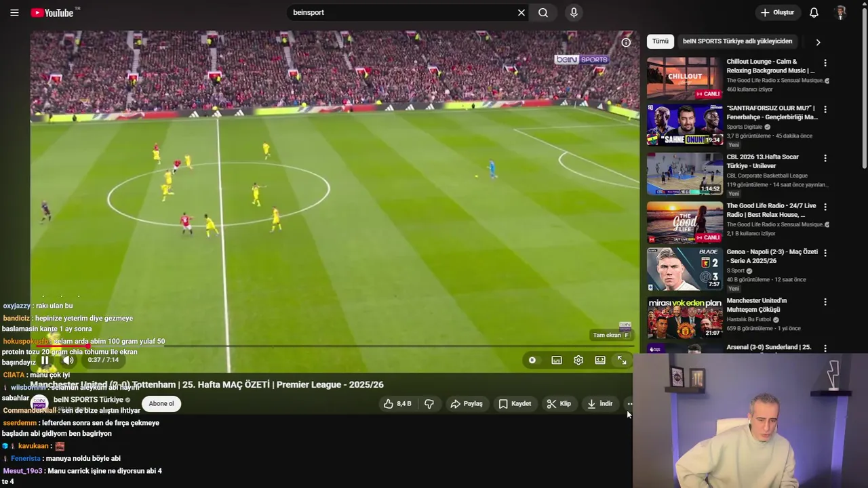This screenshot has width=868, height=488.
Task: Open Arsenal (3-0) Sunderland video title
Action: [x=769, y=347]
